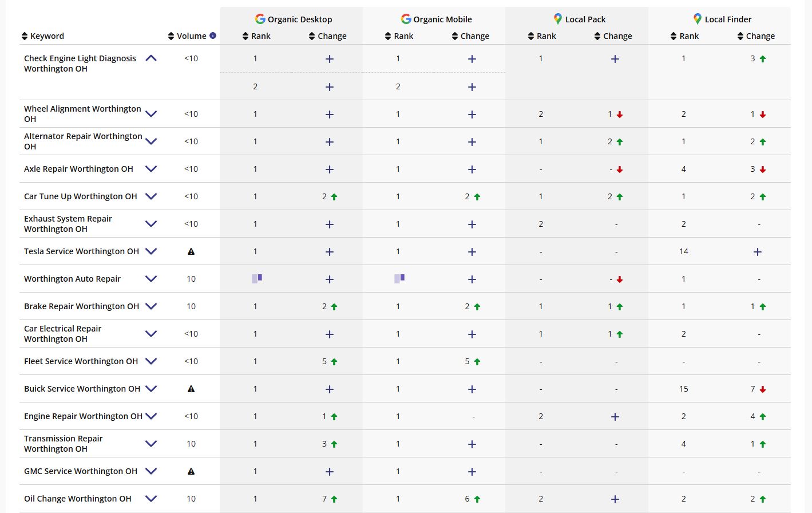Click Brake Repair Worthington OH keyword
Viewport: 812px width, 513px height.
coord(81,306)
